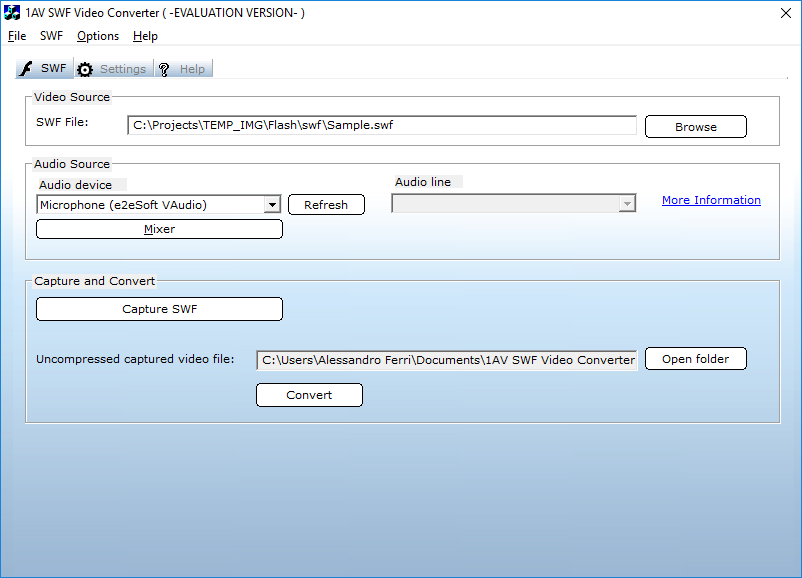
Task: Click Open folder button
Action: click(x=696, y=359)
